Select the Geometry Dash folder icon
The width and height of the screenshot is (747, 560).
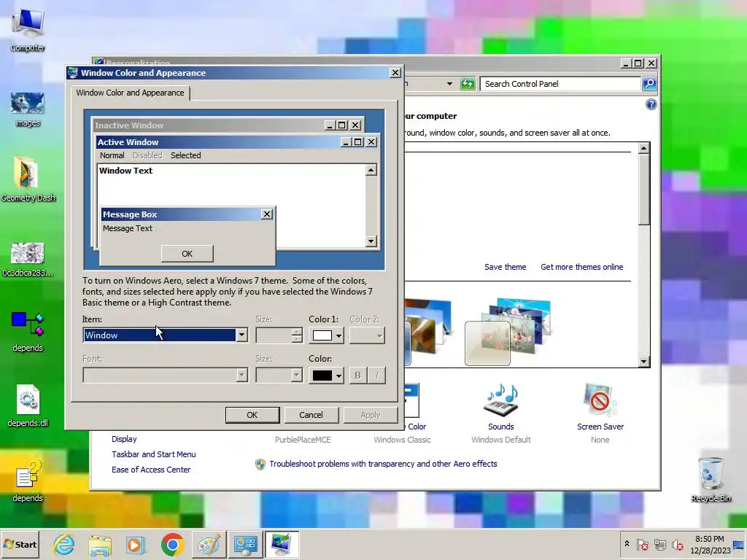point(28,179)
